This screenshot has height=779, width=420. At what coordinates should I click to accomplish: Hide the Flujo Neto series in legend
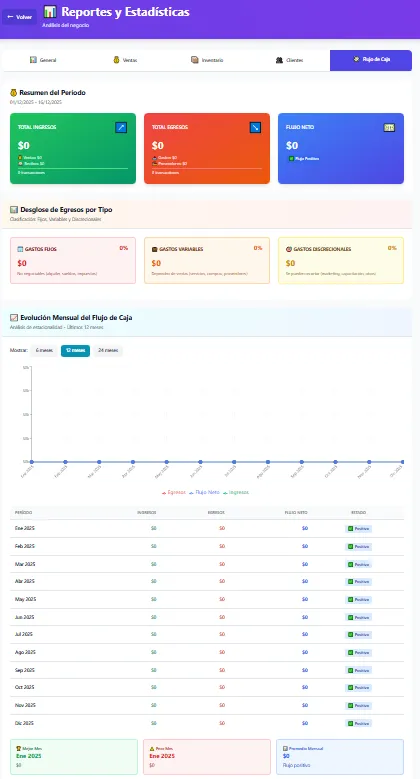pos(205,492)
